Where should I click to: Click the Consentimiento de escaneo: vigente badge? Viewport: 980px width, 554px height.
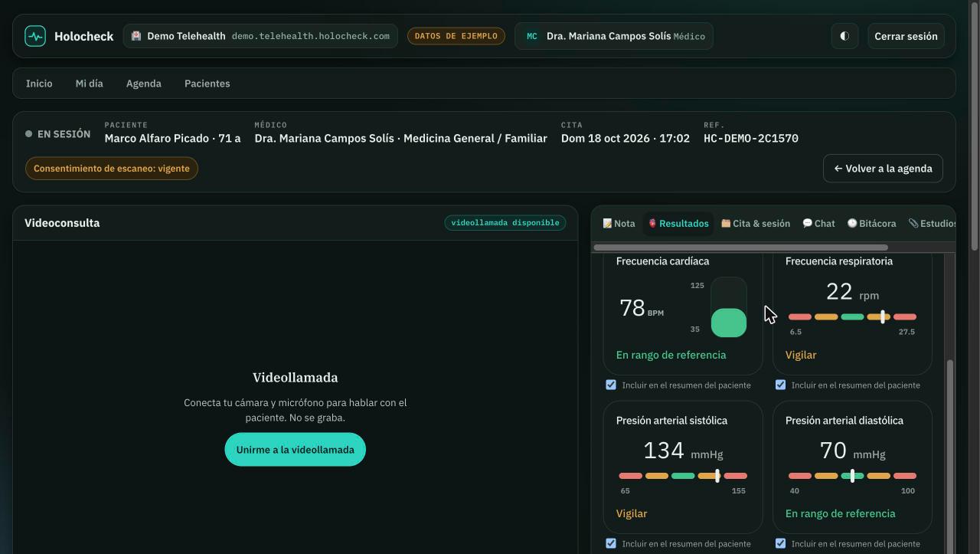tap(112, 169)
